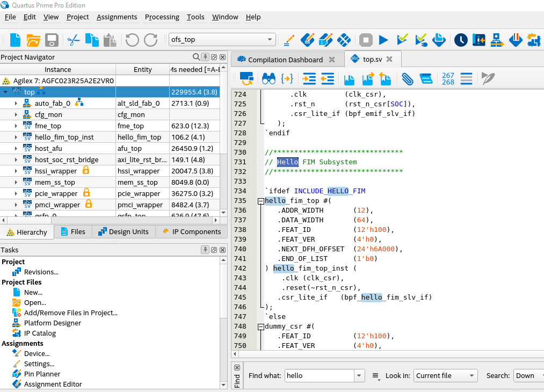
Task: Open the Processing menu
Action: [x=162, y=17]
